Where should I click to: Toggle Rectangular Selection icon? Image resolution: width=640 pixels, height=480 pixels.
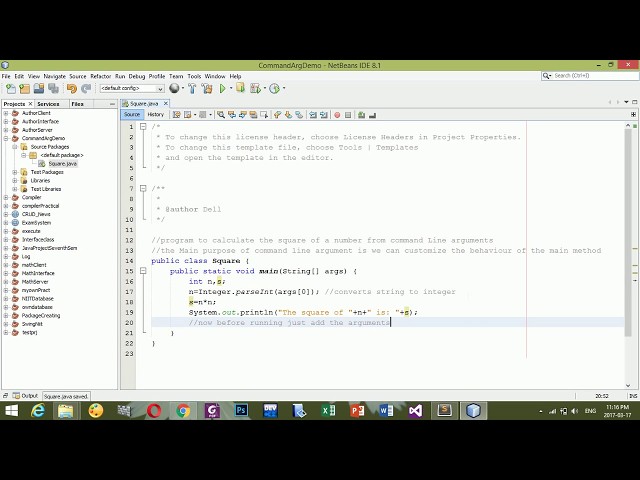tap(264, 115)
